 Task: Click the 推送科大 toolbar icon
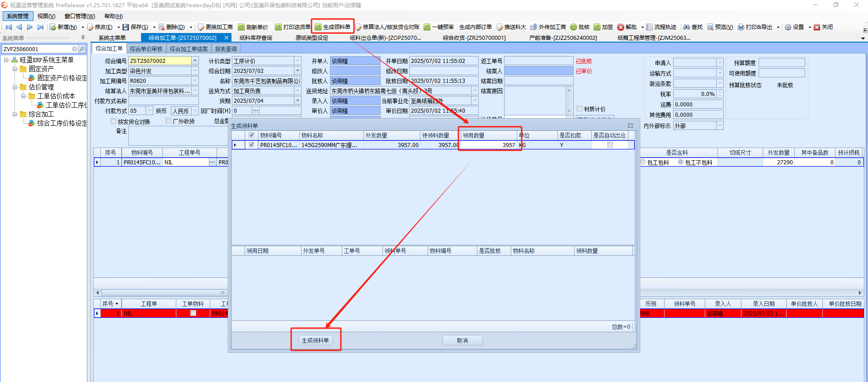pyautogui.click(x=500, y=27)
